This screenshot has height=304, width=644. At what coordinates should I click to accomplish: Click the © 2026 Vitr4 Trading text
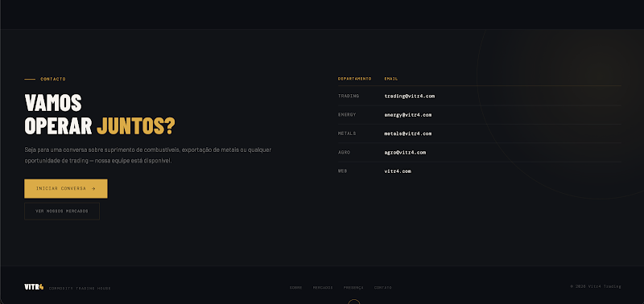click(x=596, y=286)
